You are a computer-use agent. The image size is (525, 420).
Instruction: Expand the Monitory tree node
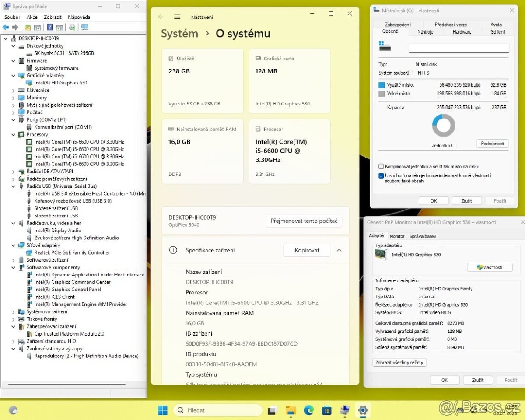[13, 97]
